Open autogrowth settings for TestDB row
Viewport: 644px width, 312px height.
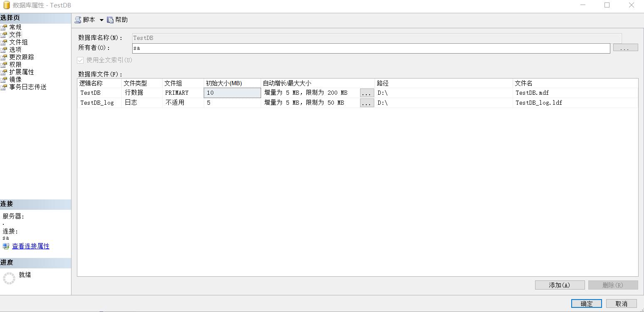pos(367,93)
